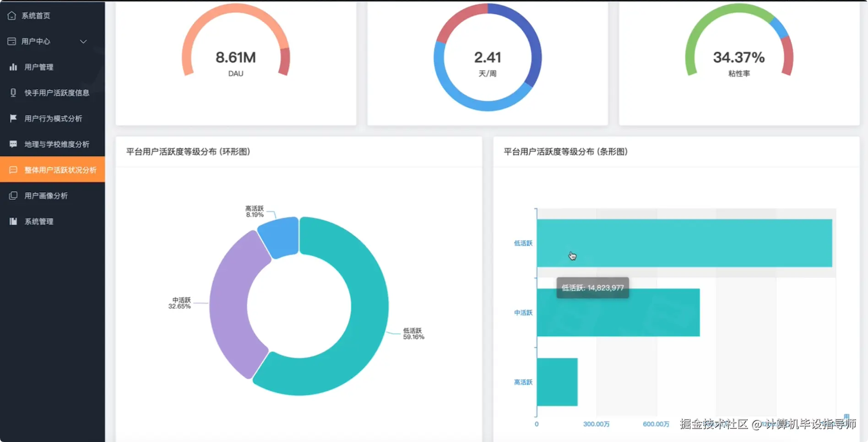Click the 低活跃 horizontal bar
Screen dimensions: 868x442
pyautogui.click(x=684, y=243)
